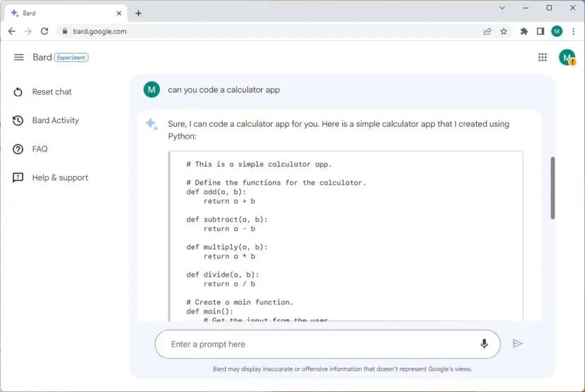
Task: Click comment '# Create a main function.'
Action: click(x=240, y=302)
